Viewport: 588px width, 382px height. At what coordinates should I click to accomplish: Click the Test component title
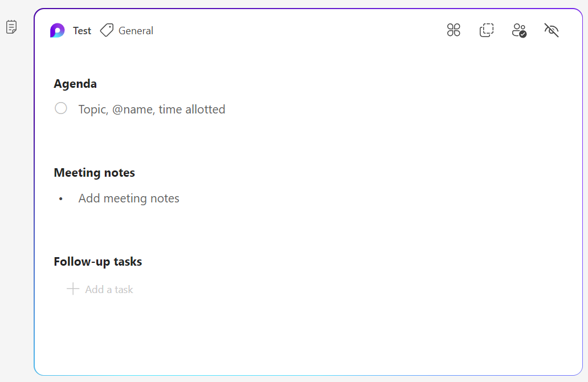tap(82, 31)
